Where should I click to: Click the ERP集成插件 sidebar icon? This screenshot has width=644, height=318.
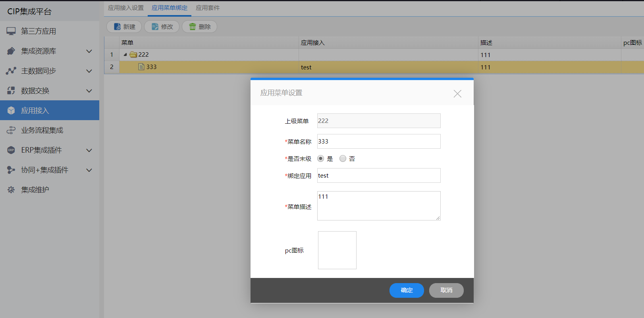pyautogui.click(x=11, y=150)
